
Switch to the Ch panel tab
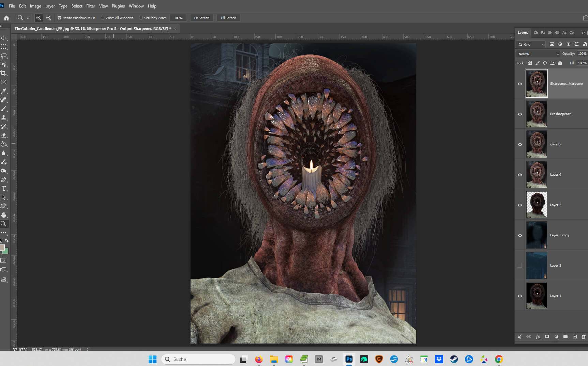click(x=536, y=33)
